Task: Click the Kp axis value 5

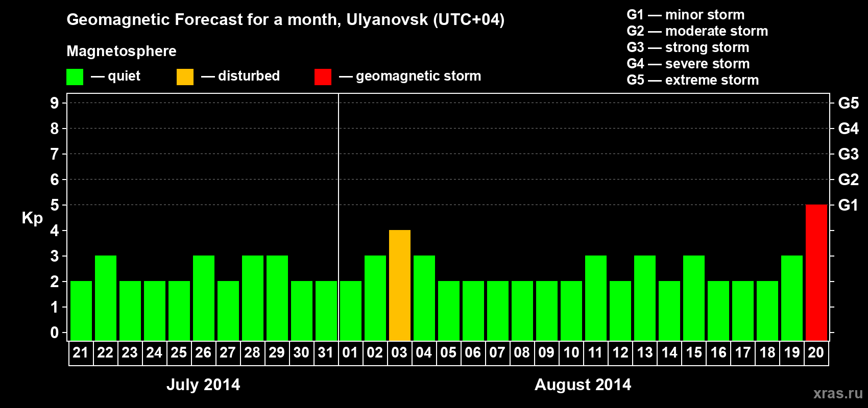Action: pos(55,205)
